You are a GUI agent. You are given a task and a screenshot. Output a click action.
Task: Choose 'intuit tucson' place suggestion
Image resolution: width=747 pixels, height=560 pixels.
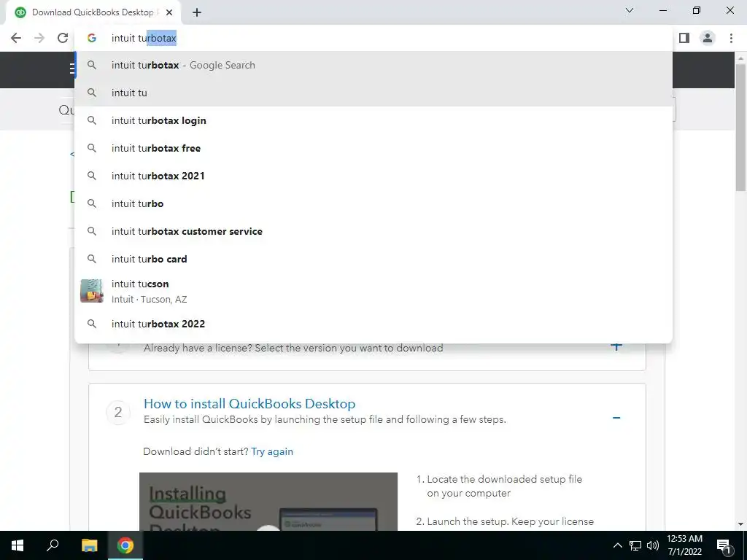pos(373,291)
